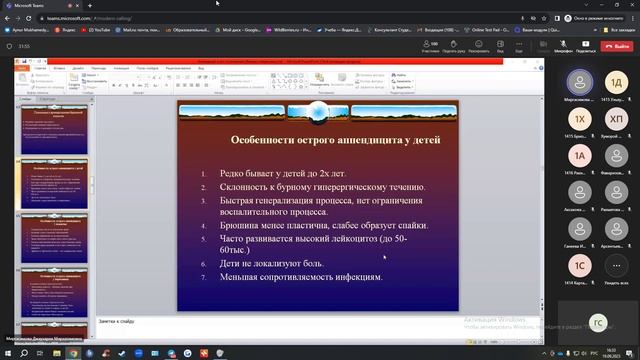The height and width of the screenshot is (360, 640).
Task: Click list item 'Дети не локализуют боль.'
Action: (x=271, y=264)
